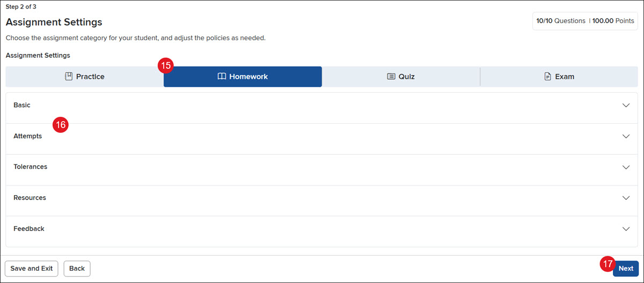Select the Quiz category tab

click(401, 77)
